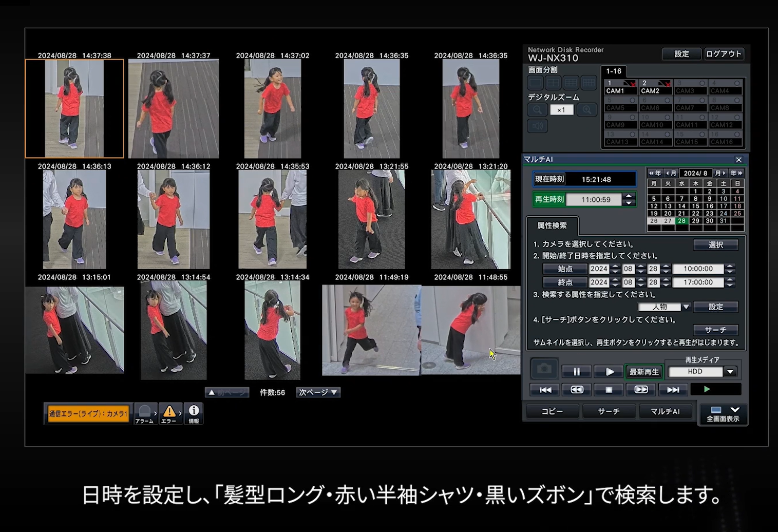Click the 選択 camera selection button
778x532 pixels.
[x=716, y=245]
